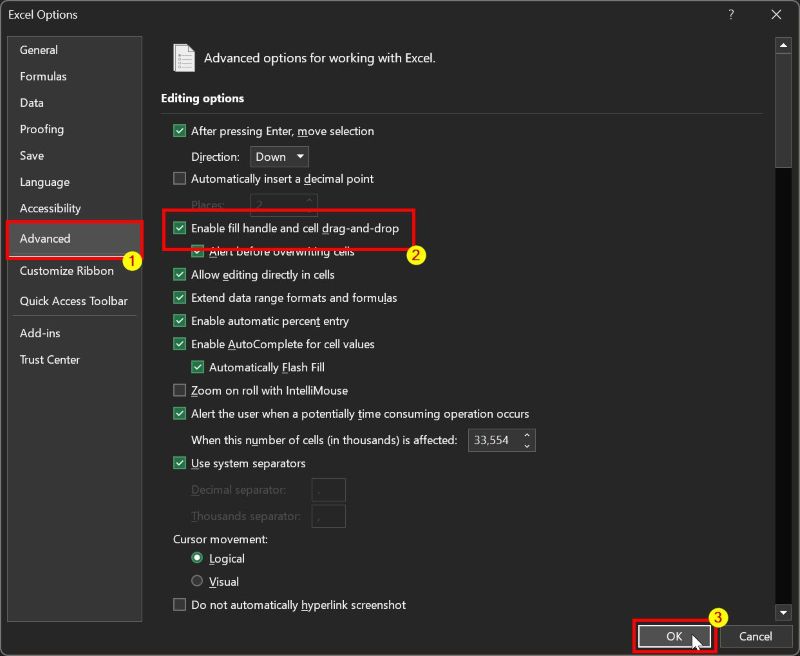Click the Cancel button
Screen dimensions: 800x656
[755, 636]
